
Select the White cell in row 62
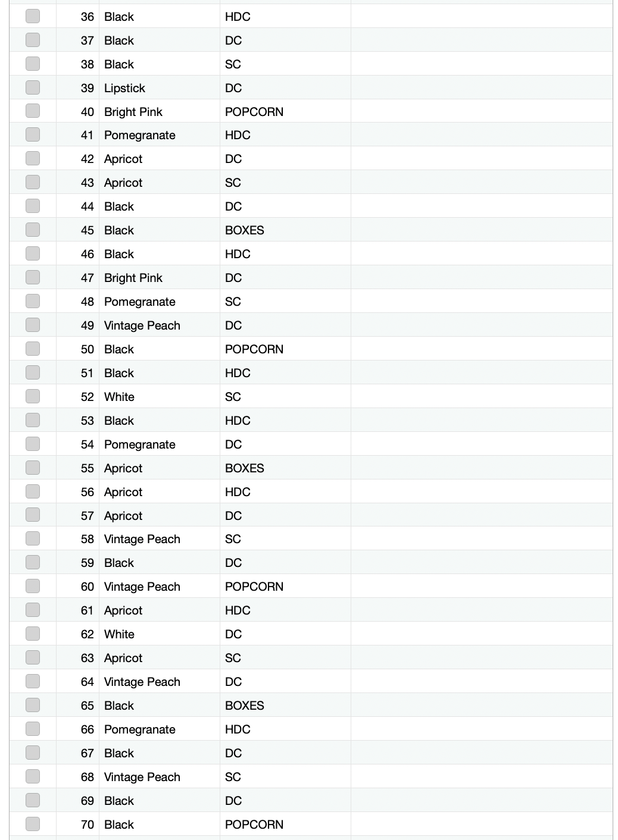(x=160, y=634)
